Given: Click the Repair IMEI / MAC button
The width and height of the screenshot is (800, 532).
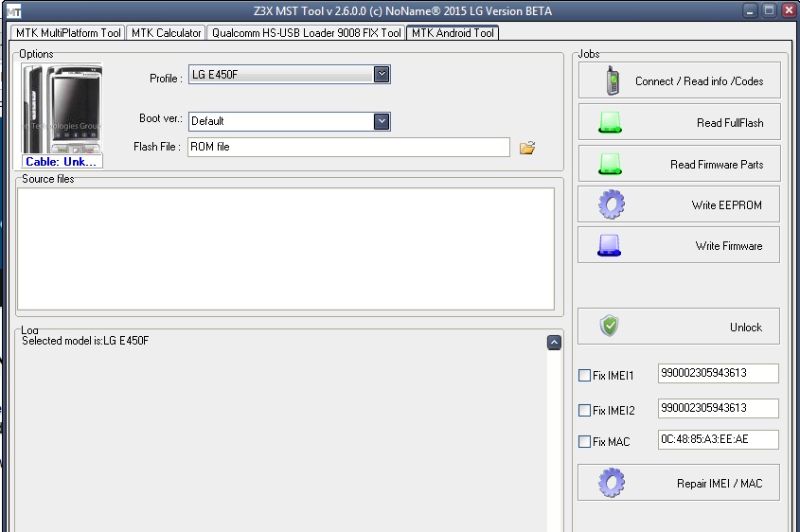Looking at the screenshot, I should coord(679,483).
